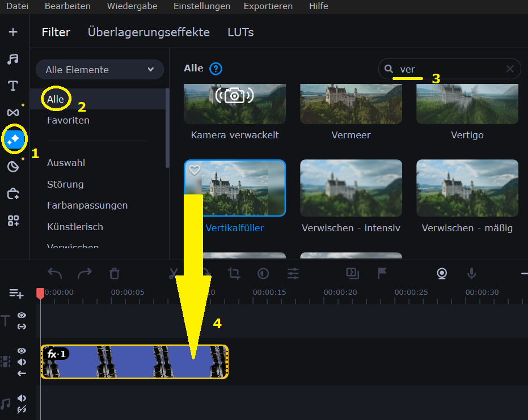Open the Bearbeiten menu

tap(67, 6)
